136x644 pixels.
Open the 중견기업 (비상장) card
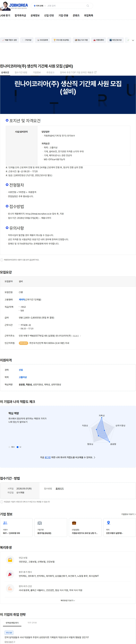coord(51,527)
